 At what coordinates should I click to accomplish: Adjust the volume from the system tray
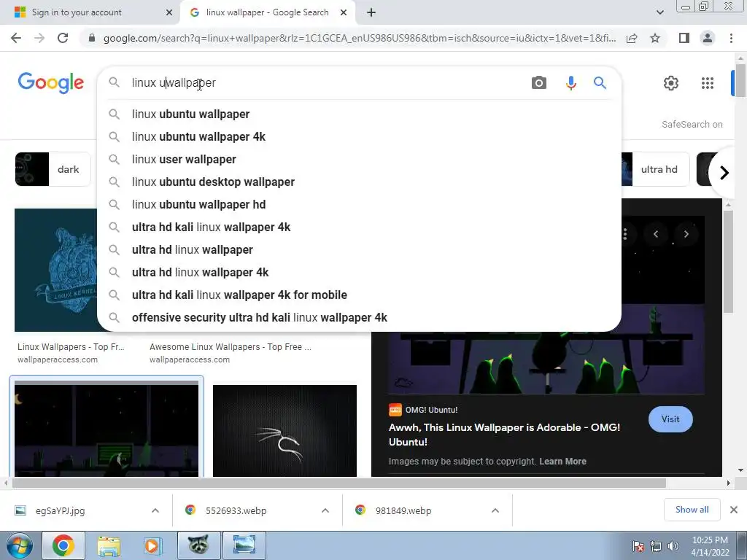click(x=673, y=546)
